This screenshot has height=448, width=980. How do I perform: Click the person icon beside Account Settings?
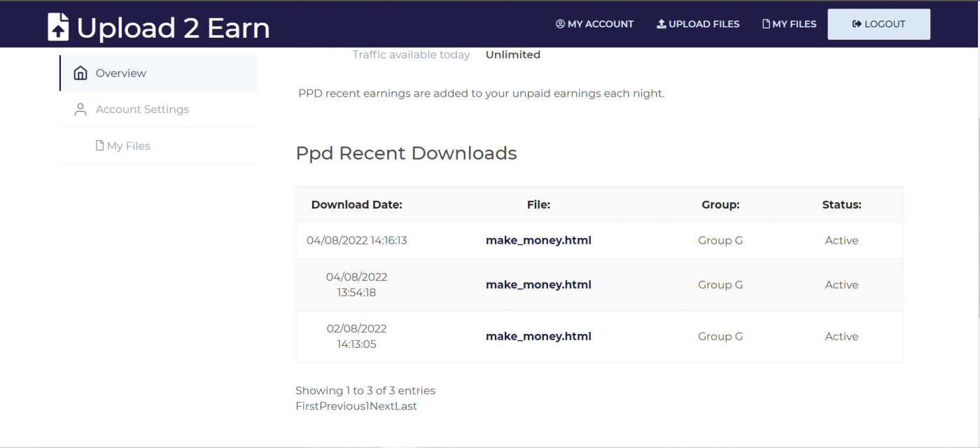(80, 108)
